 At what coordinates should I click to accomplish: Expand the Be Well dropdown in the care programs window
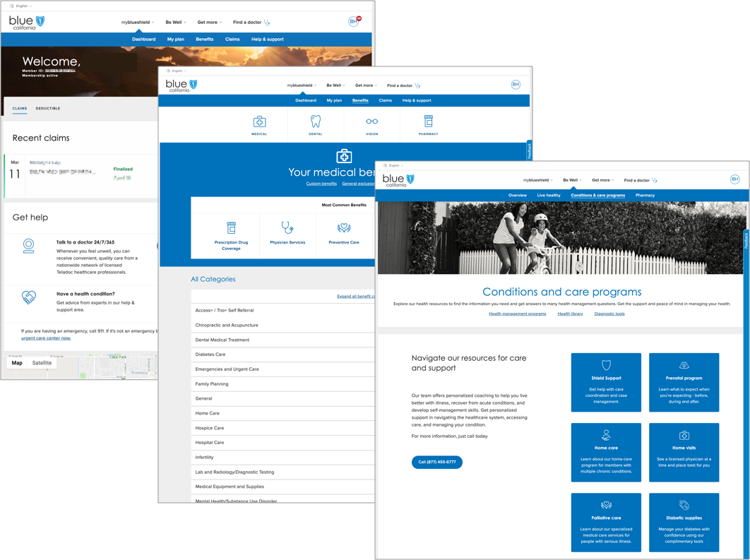point(572,180)
